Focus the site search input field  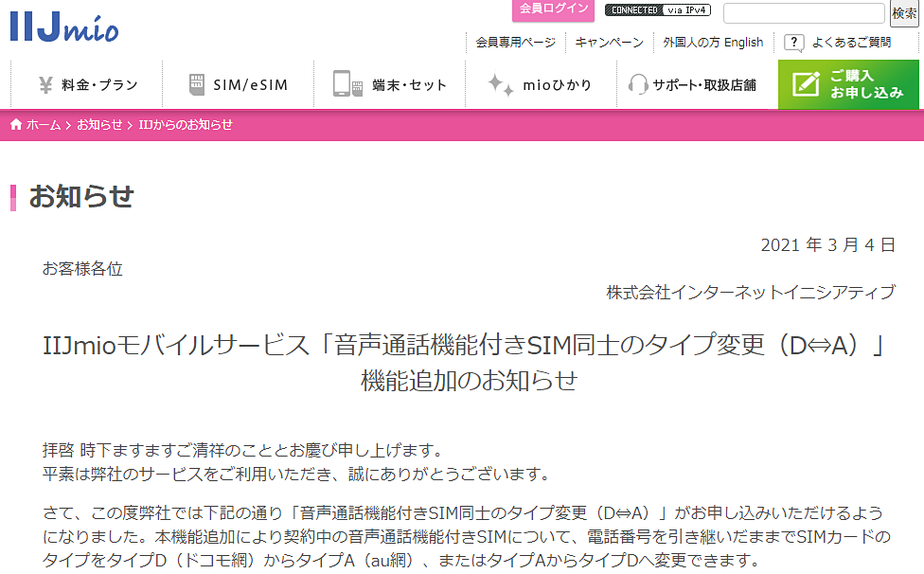(x=804, y=13)
